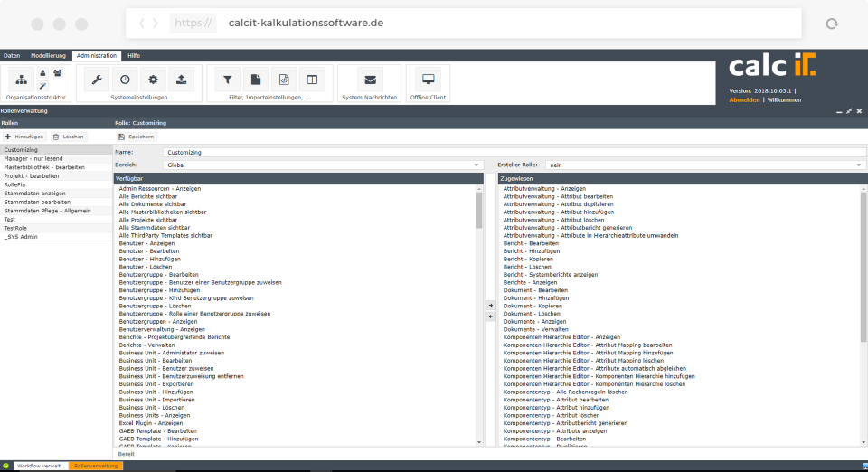Click the down arrow of Verfügbar scrollbar
This screenshot has width=868, height=472.
[479, 442]
